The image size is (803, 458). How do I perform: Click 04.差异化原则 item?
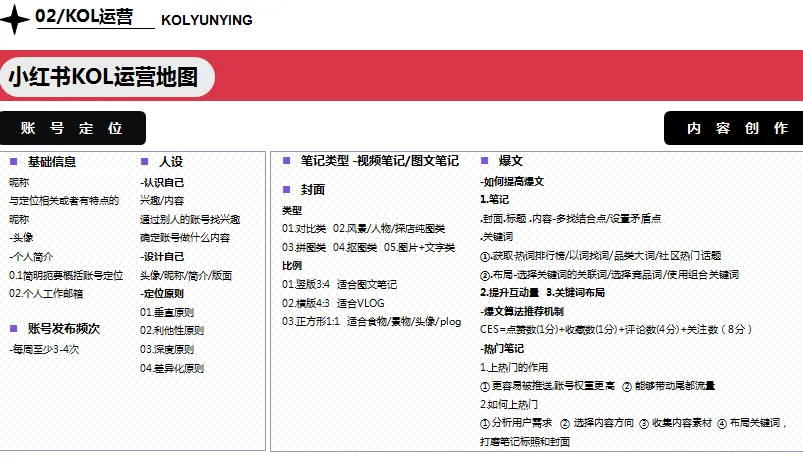pyautogui.click(x=172, y=368)
